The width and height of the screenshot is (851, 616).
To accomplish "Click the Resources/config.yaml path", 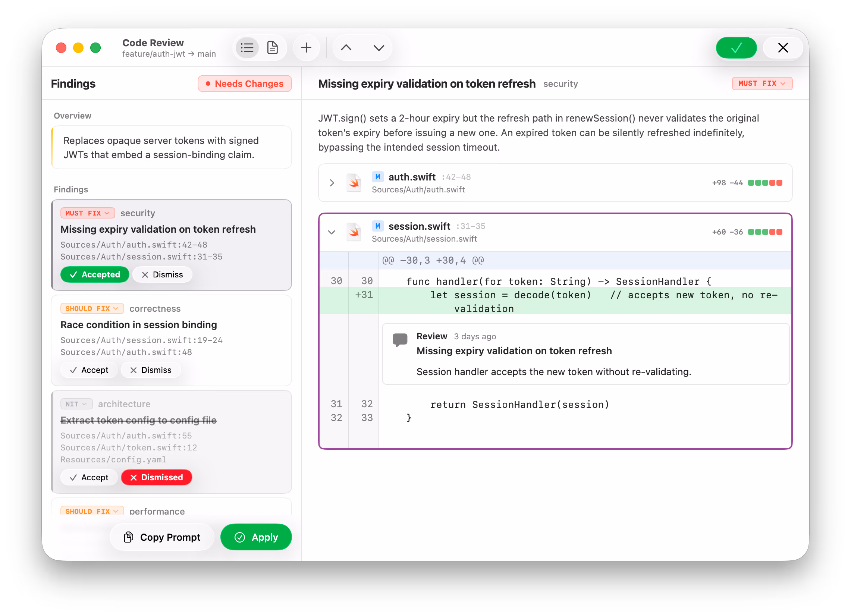I will pos(113,459).
